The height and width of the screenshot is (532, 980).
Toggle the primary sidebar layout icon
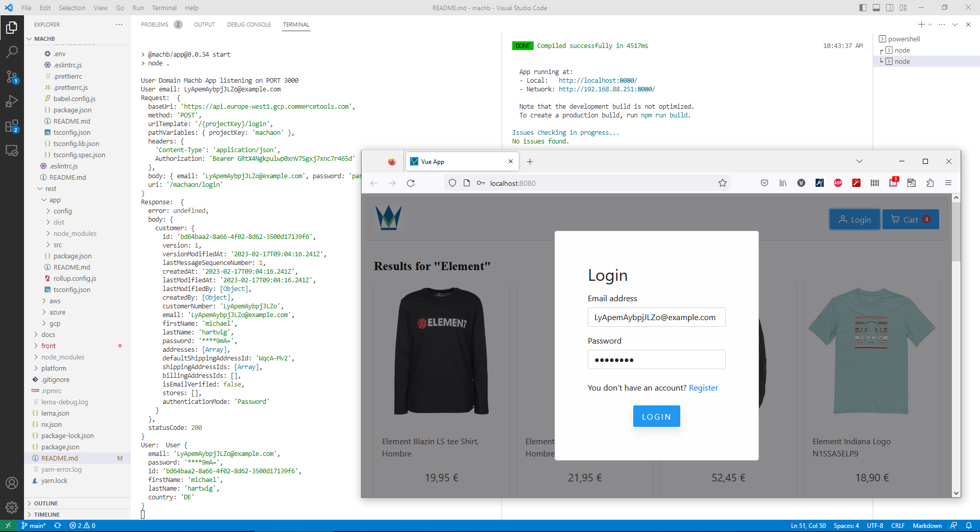click(x=863, y=8)
